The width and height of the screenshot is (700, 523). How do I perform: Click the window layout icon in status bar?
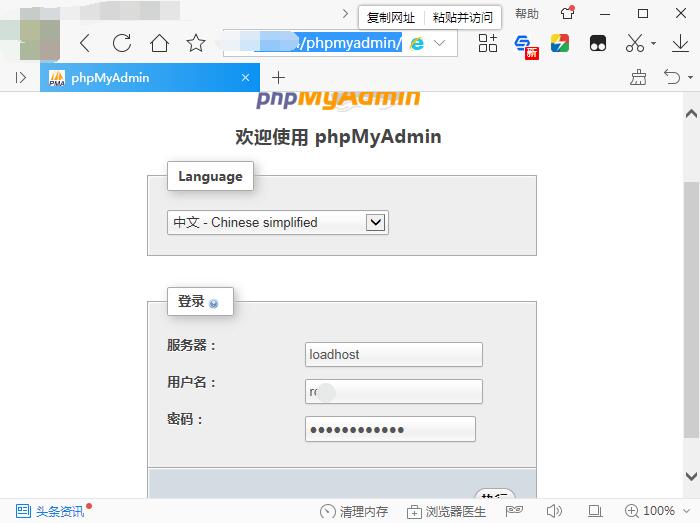coord(595,511)
